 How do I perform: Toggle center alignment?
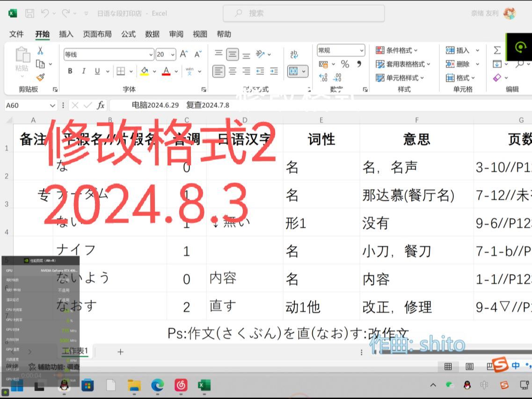(233, 71)
